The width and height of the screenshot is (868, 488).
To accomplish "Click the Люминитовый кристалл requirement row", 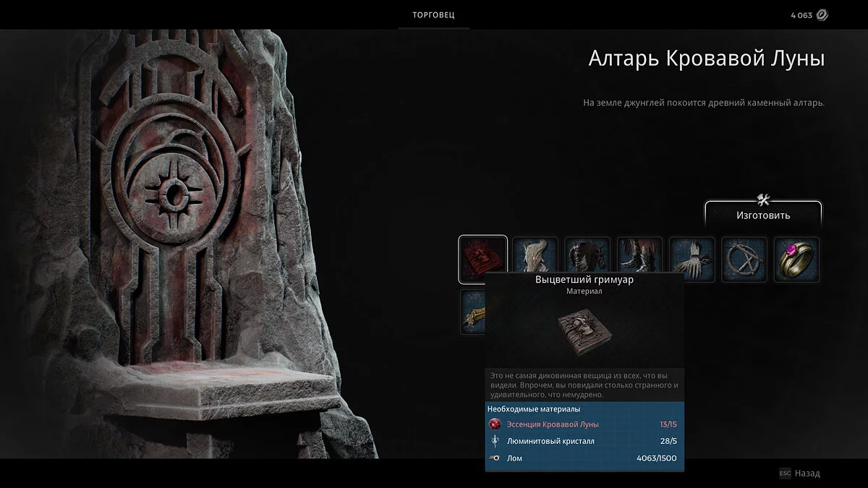I will tap(584, 441).
